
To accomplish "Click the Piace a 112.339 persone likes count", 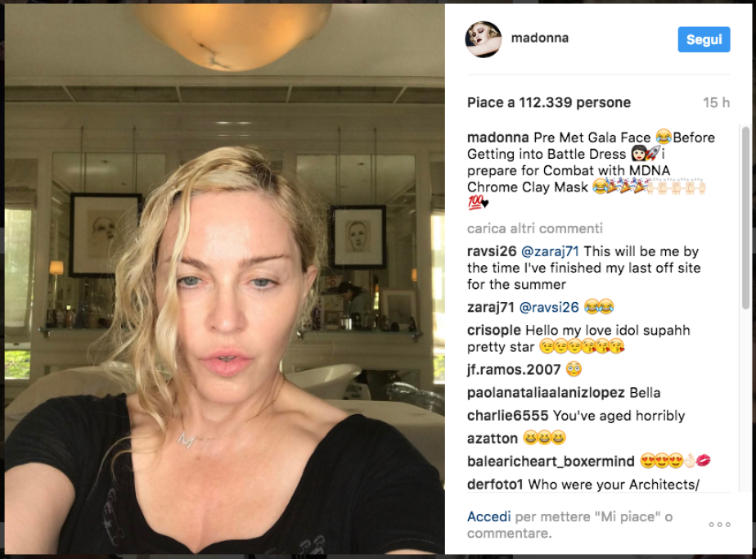I will coord(549,102).
